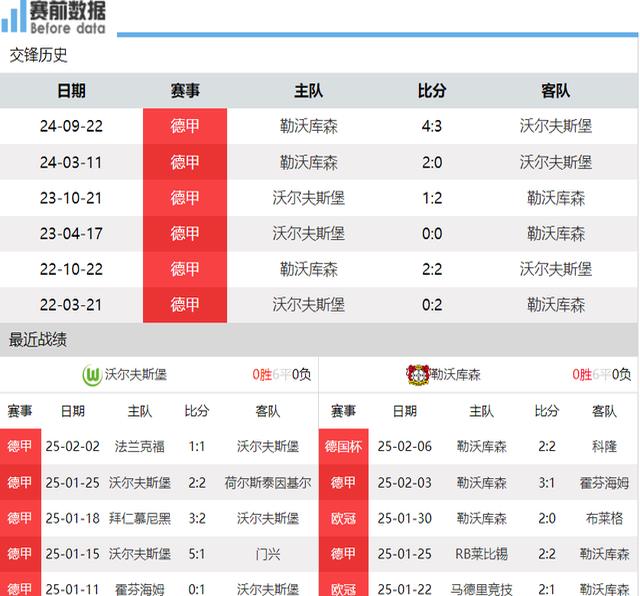Select RB莱比锡 team name
Image resolution: width=640 pixels, height=596 pixels.
482,554
